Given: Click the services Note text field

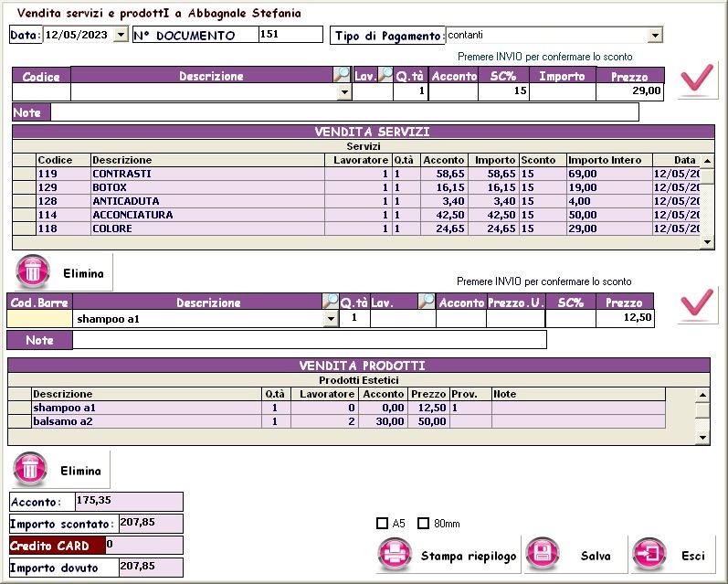Looking at the screenshot, I should click(344, 112).
